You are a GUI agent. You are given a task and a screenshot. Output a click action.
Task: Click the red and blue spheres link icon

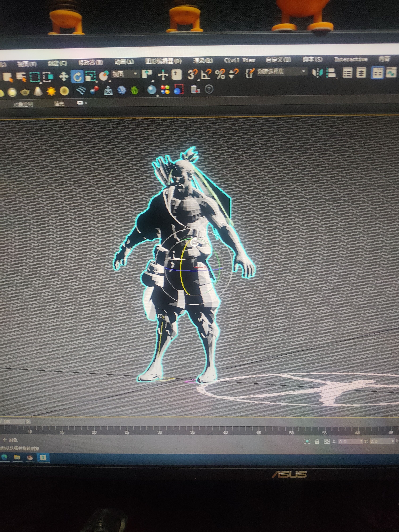coord(94,91)
